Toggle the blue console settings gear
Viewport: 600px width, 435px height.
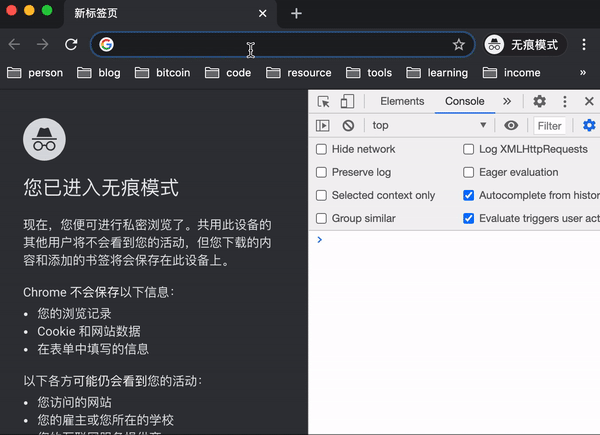(589, 125)
